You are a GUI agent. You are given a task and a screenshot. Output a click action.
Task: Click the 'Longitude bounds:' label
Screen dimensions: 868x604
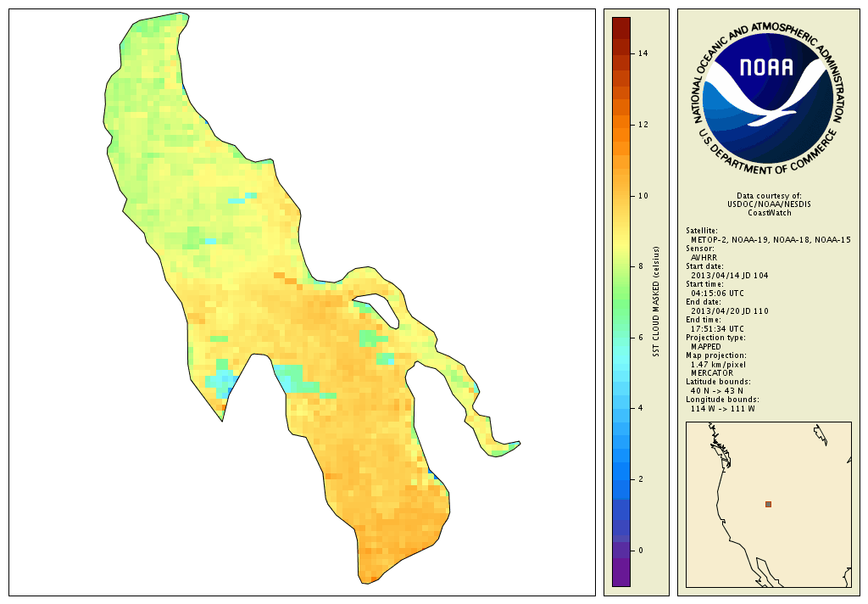pyautogui.click(x=722, y=400)
